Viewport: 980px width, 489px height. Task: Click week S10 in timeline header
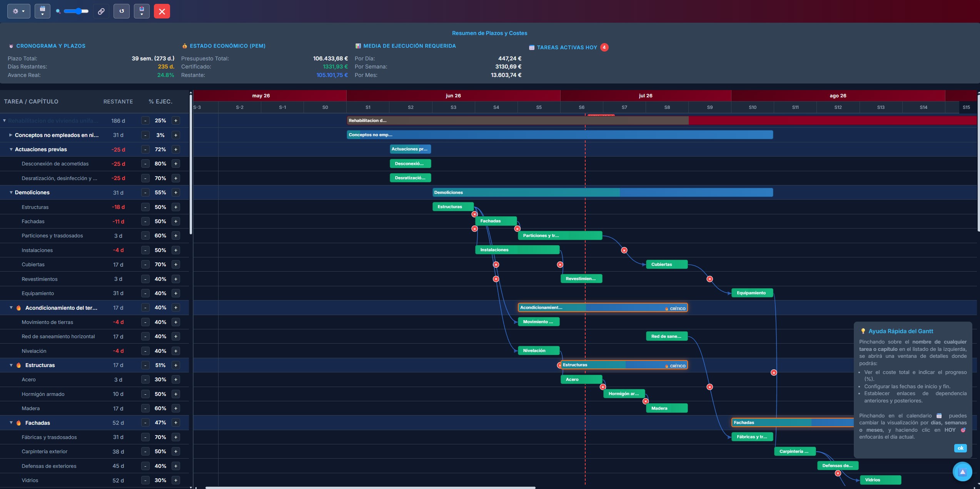[x=753, y=107]
